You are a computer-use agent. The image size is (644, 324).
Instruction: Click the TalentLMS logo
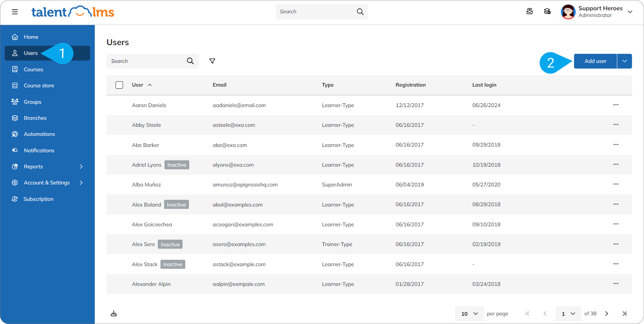73,12
